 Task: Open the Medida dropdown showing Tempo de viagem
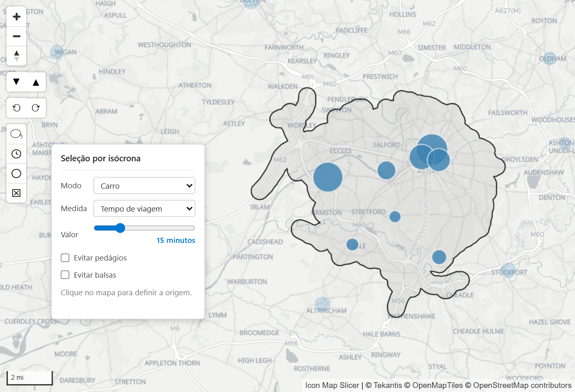point(144,209)
